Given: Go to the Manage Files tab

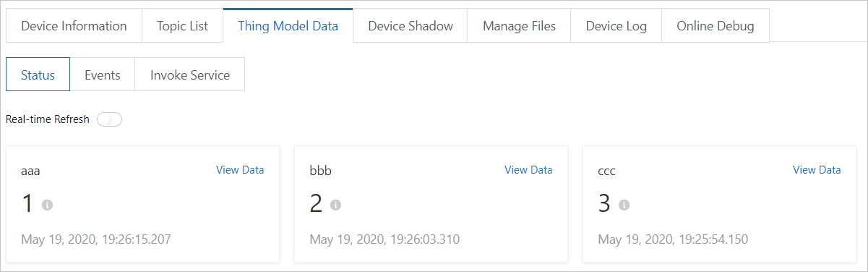Looking at the screenshot, I should point(519,26).
